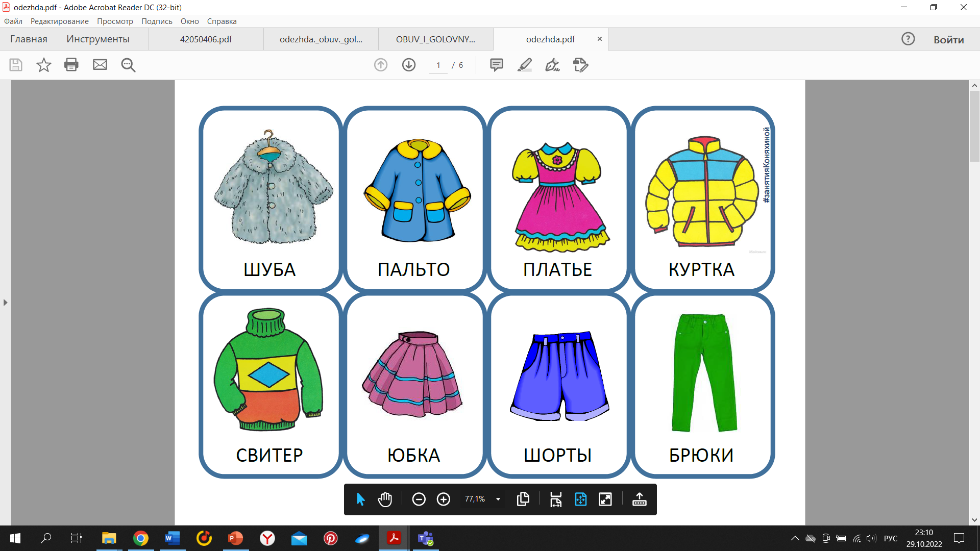This screenshot has height=551, width=980.
Task: Click the Войти sign-in button
Action: coord(949,40)
